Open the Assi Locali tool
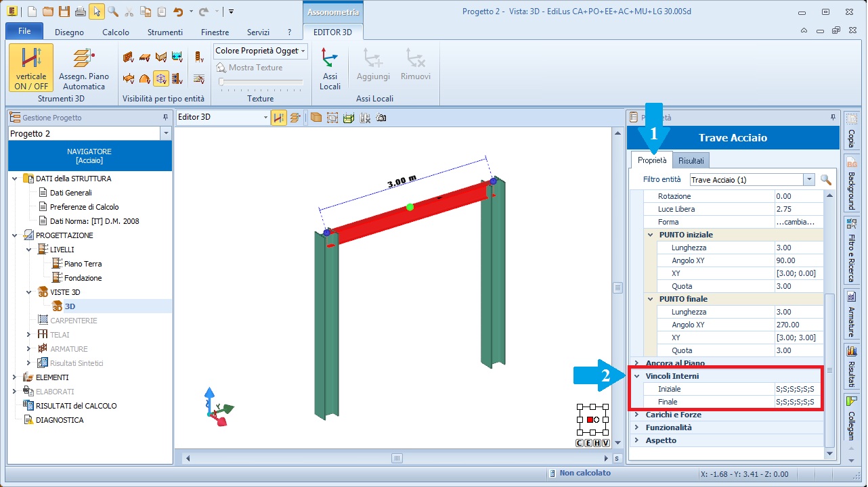 pos(330,68)
